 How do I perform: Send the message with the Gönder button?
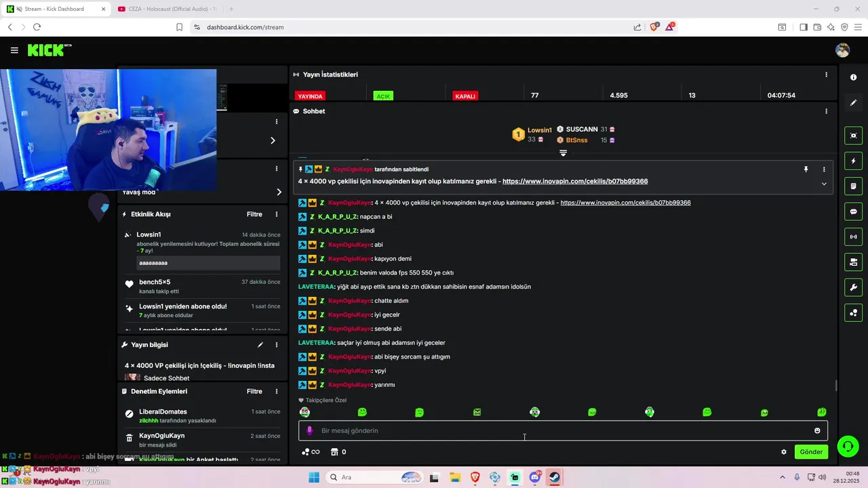point(811,452)
